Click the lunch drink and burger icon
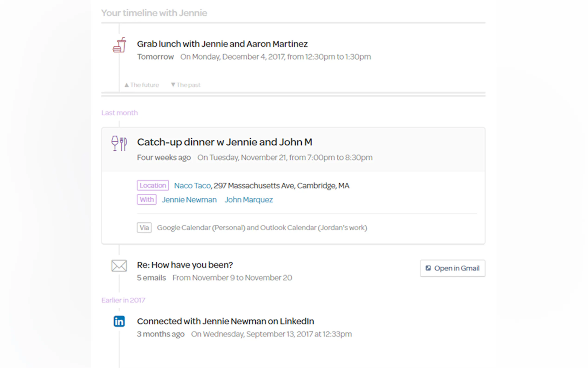The width and height of the screenshot is (588, 368). [119, 45]
